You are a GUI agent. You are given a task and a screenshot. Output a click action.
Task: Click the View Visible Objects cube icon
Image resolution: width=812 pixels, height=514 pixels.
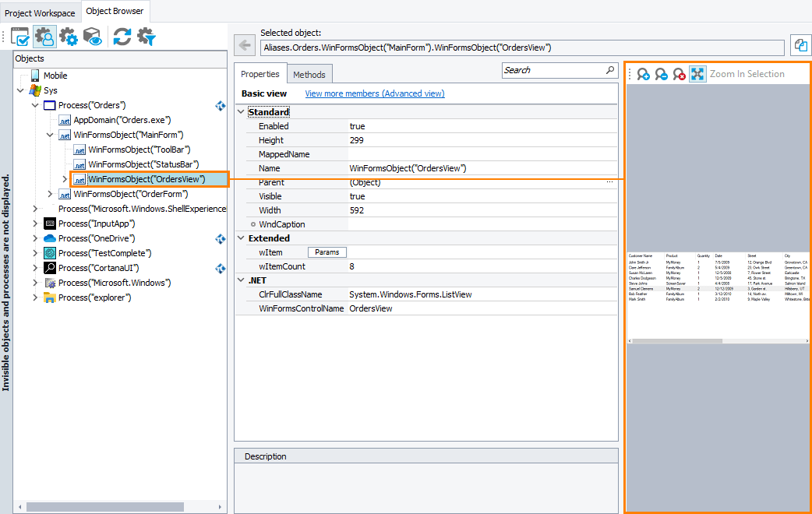(x=94, y=37)
